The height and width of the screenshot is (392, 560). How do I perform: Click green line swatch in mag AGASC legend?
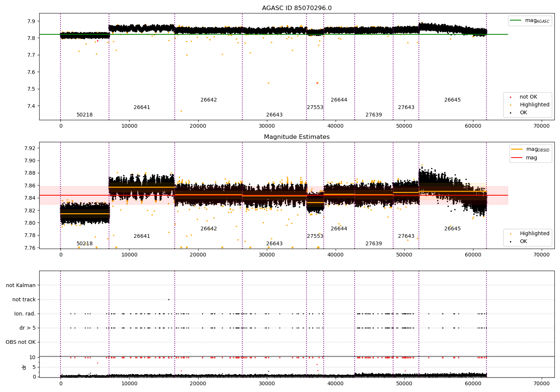[516, 21]
